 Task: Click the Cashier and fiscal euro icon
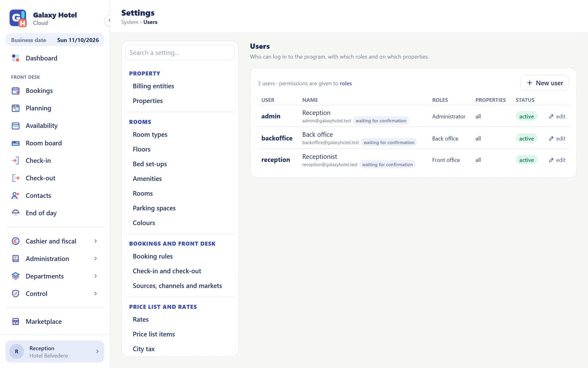pyautogui.click(x=16, y=241)
